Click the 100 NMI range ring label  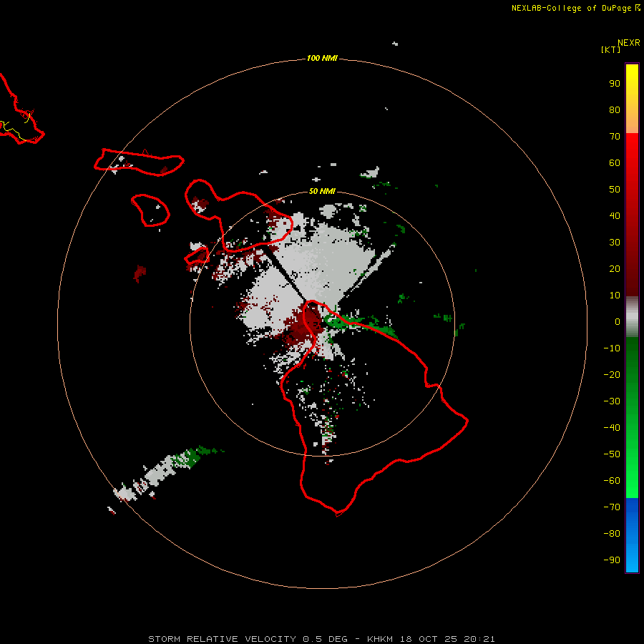click(x=322, y=58)
